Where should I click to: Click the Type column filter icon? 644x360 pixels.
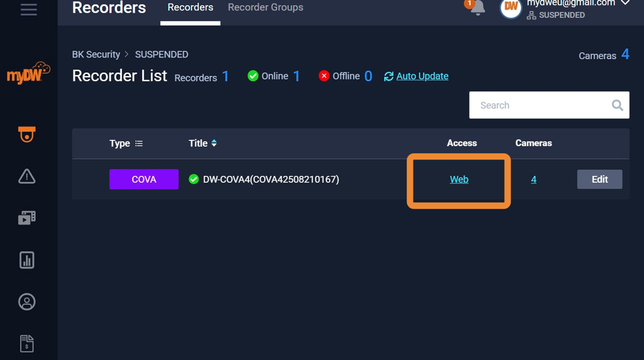point(139,143)
